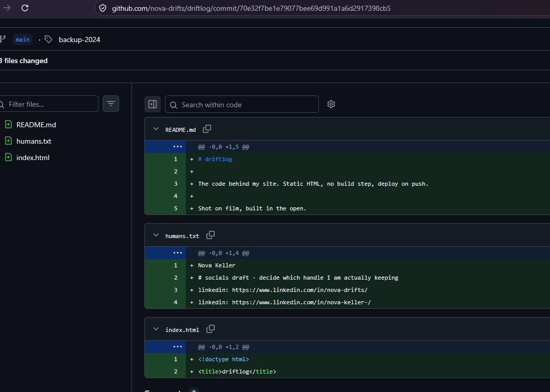Click the '@@ -0,0 +1,2 @@' hunk header

pyautogui.click(x=223, y=347)
